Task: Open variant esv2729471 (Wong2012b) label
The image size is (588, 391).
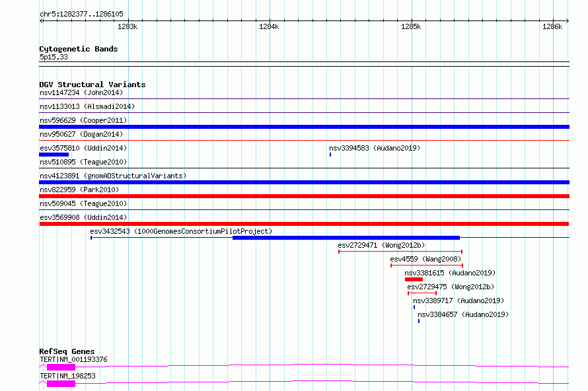Action: pyautogui.click(x=381, y=245)
